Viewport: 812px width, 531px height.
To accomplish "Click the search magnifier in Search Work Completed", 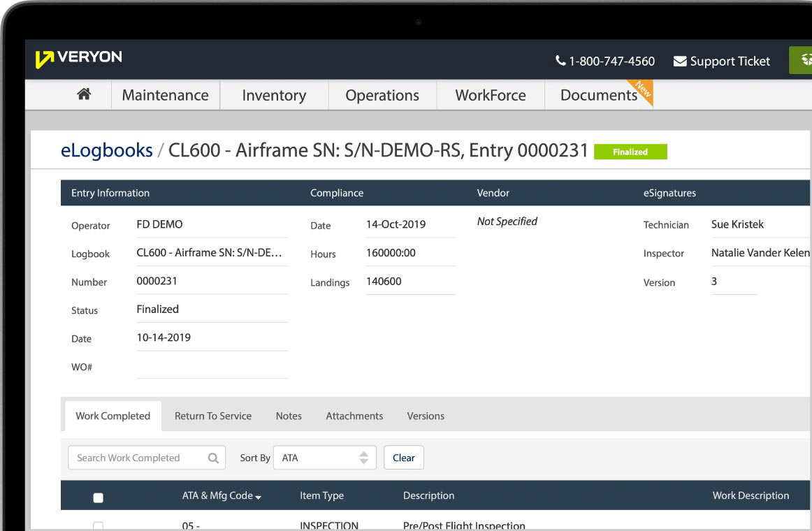I will point(213,458).
